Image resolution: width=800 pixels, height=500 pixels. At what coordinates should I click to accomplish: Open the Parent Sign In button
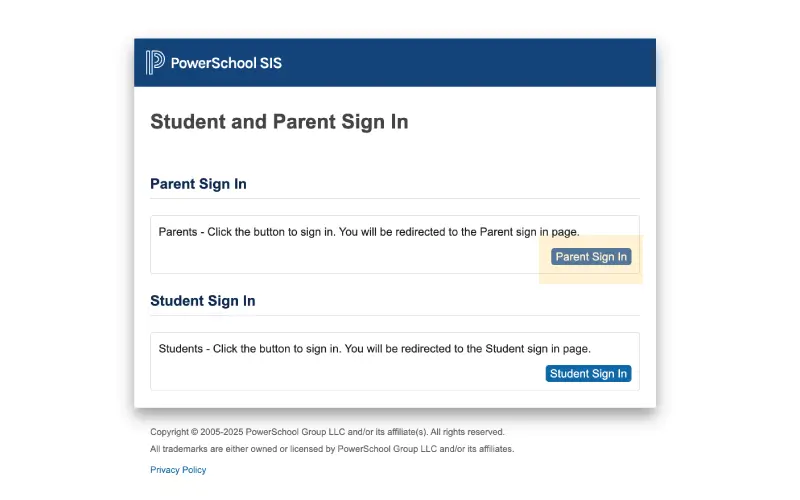coord(591,257)
